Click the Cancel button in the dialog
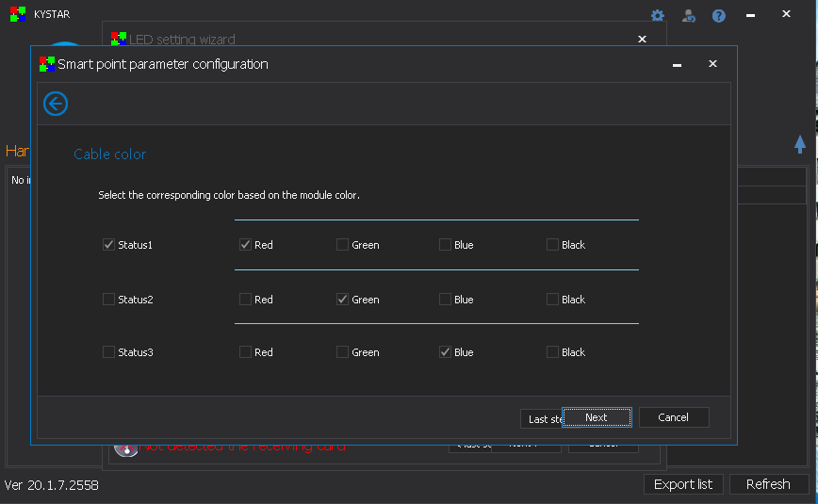Image resolution: width=818 pixels, height=504 pixels. (x=674, y=417)
